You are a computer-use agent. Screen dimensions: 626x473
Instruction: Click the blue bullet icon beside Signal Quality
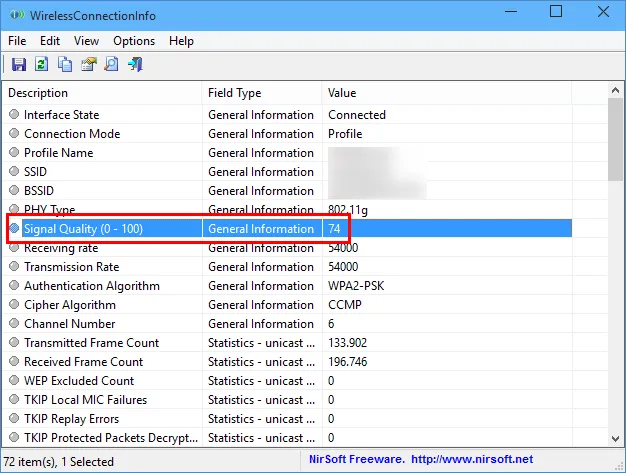point(14,228)
